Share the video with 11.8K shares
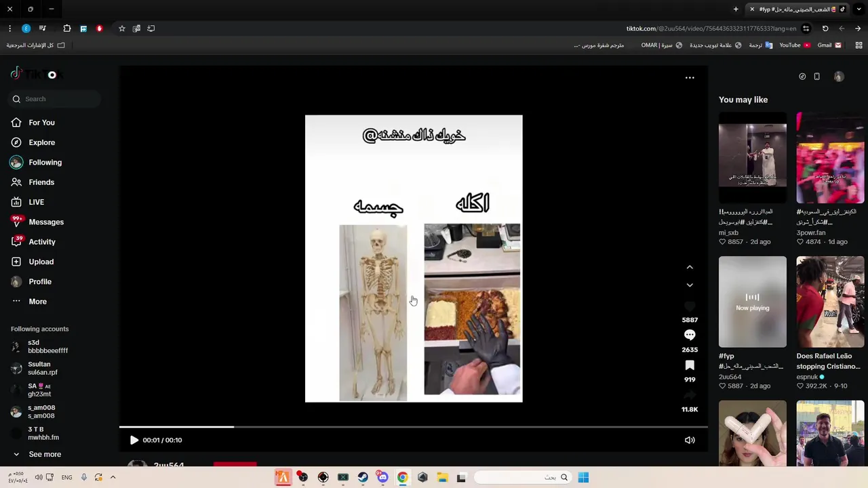 coord(690,395)
